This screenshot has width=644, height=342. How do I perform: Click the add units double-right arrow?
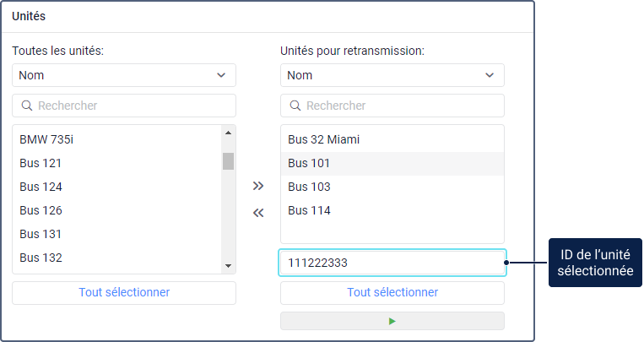pyautogui.click(x=258, y=186)
